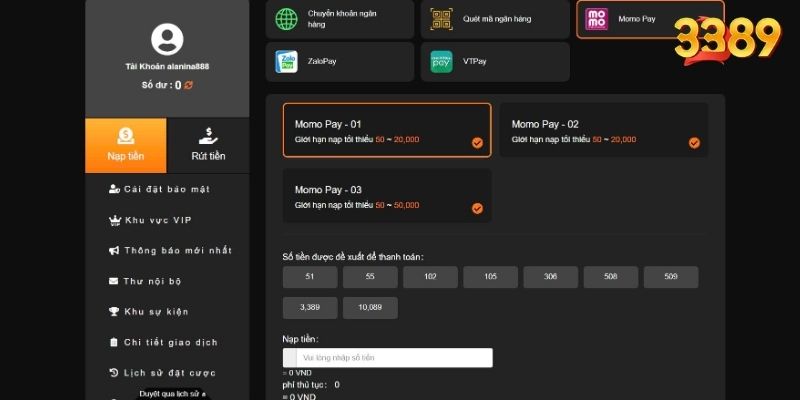Screen dimensions: 800x400
Task: Select VTPay payment method
Action: [x=495, y=62]
